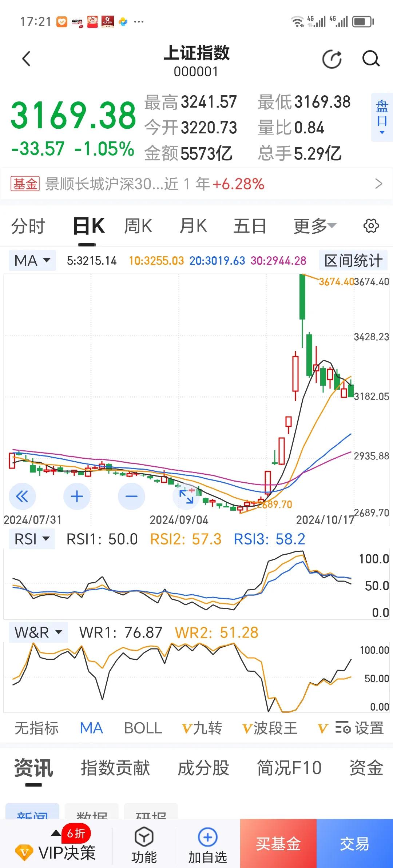This screenshot has width=393, height=868.
Task: Tap the 总手5.29亿 value
Action: click(x=300, y=153)
